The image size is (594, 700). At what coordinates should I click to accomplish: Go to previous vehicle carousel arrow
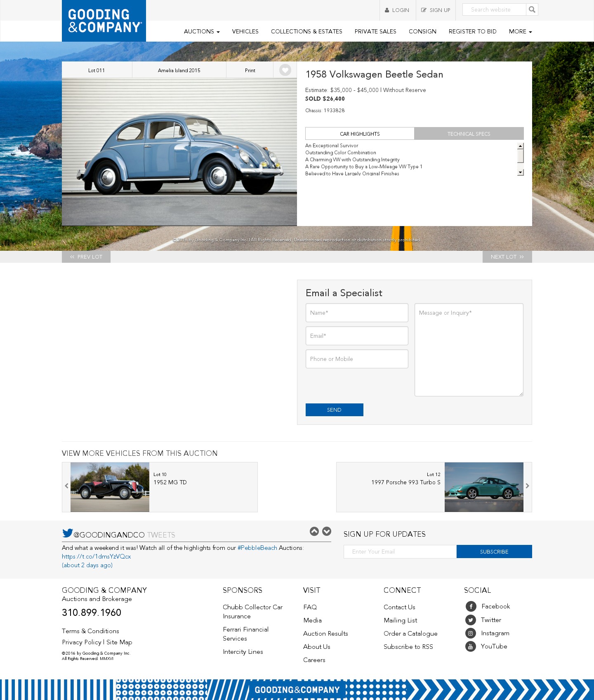[x=66, y=486]
